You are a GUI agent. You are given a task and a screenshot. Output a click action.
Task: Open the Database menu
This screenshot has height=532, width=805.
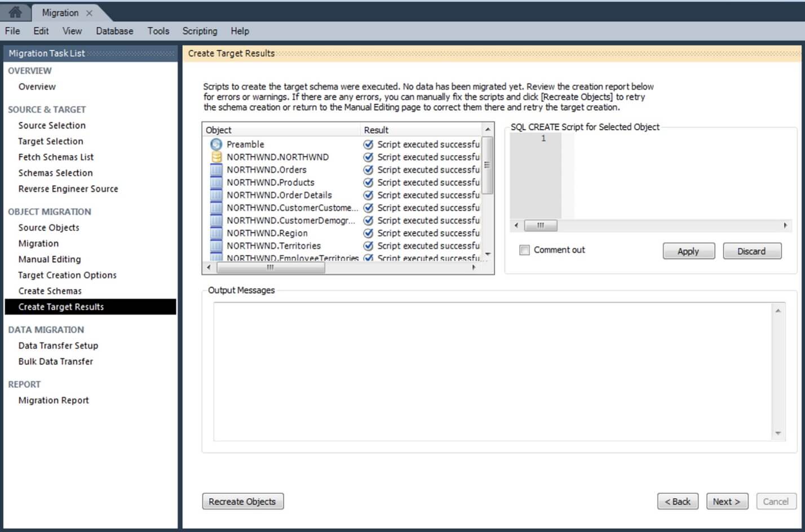[x=114, y=31]
